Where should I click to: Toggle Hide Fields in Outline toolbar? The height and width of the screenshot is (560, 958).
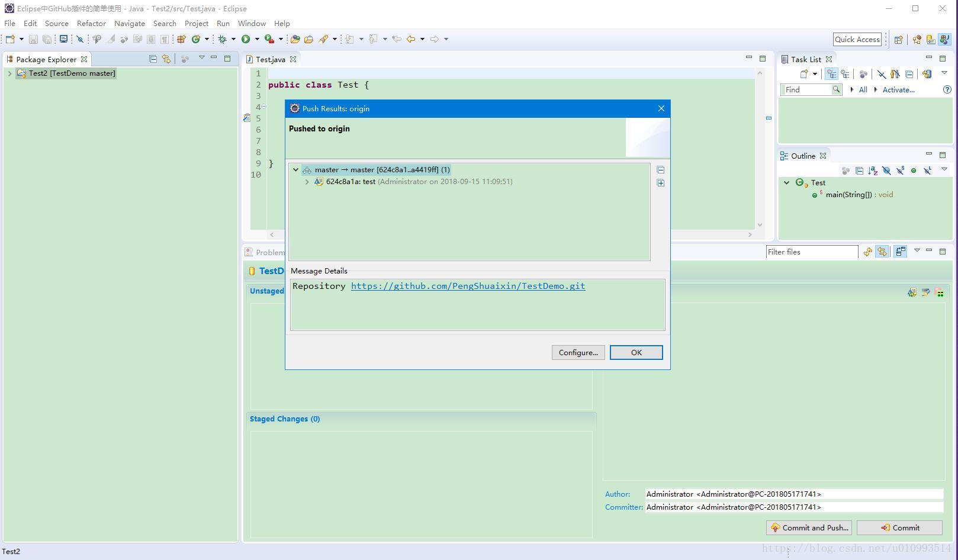pos(886,170)
